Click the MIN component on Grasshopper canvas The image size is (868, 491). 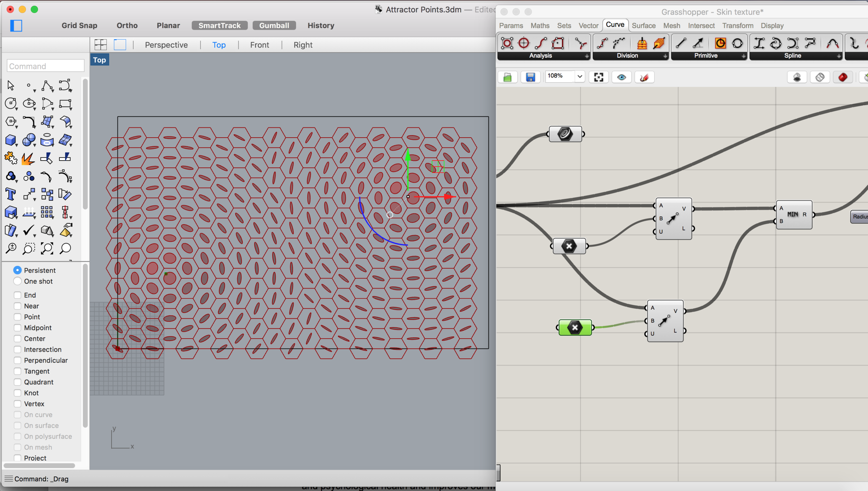coord(794,214)
